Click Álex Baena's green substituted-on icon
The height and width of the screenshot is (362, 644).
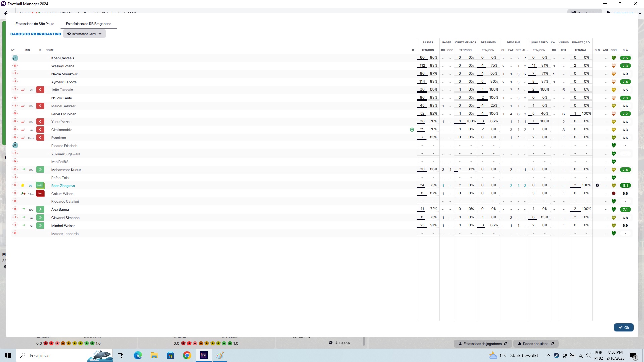pos(40,209)
